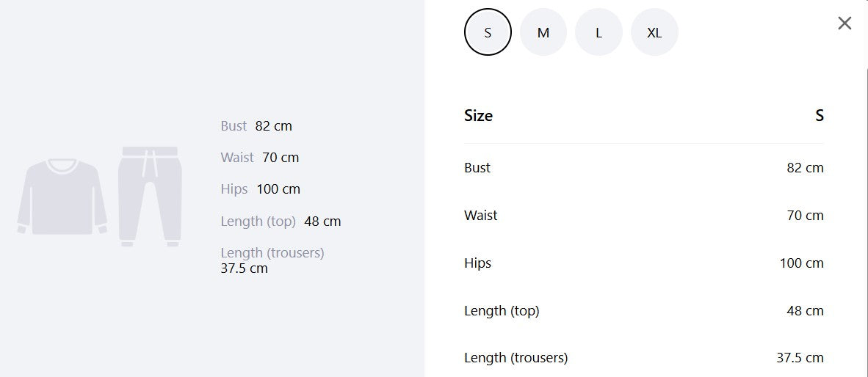Click the Hips row in size table
This screenshot has width=868, height=377.
point(644,263)
